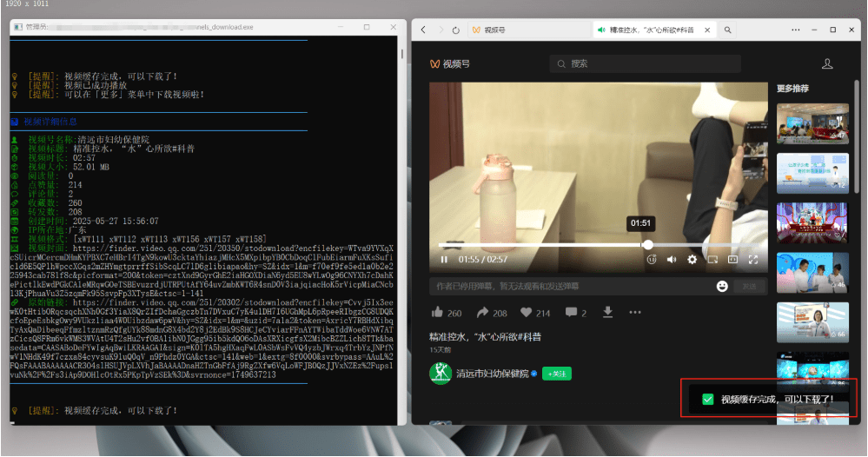Open the emoji picker in danmaku bar
Screen dimensions: 868x457
click(x=722, y=286)
